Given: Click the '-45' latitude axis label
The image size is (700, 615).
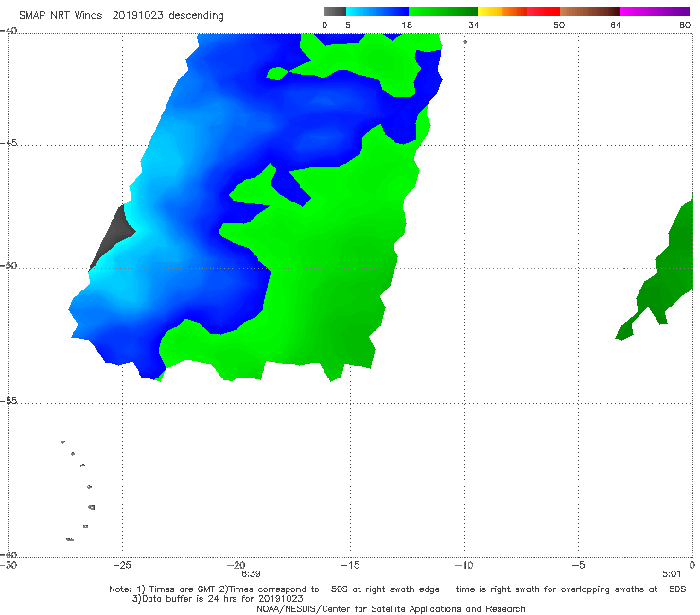Looking at the screenshot, I should pos(9,143).
